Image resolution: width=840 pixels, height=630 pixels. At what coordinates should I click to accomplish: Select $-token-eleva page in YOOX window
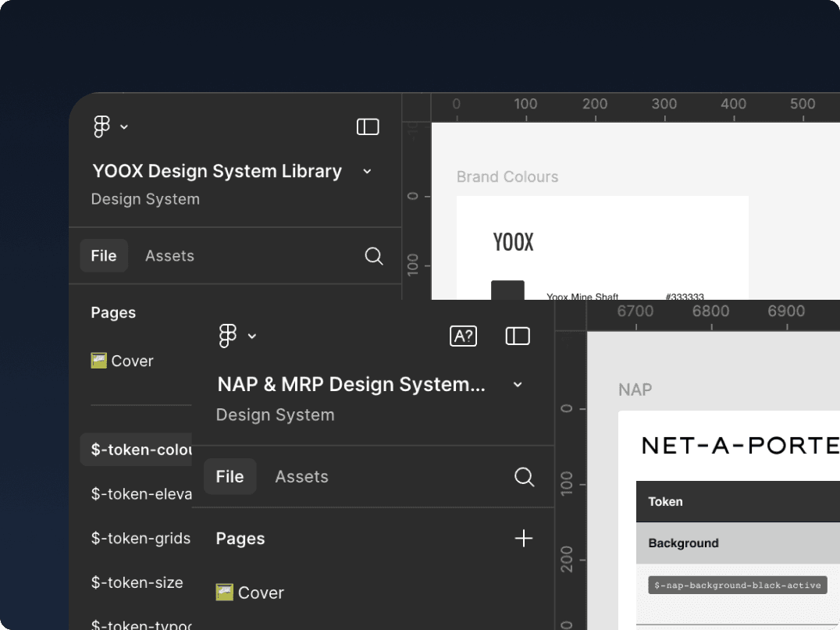pos(141,494)
